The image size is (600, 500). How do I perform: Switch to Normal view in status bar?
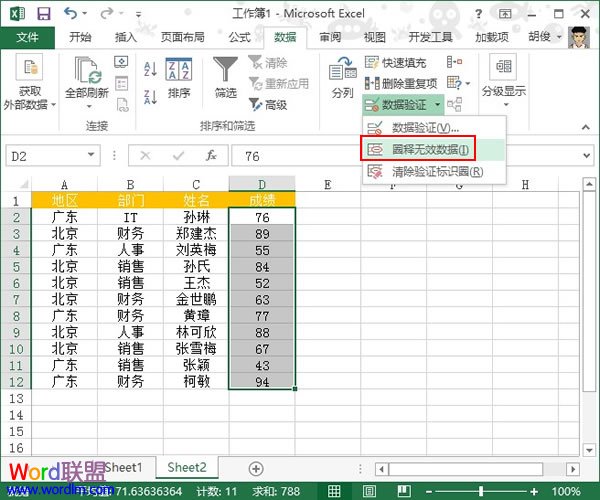334,491
